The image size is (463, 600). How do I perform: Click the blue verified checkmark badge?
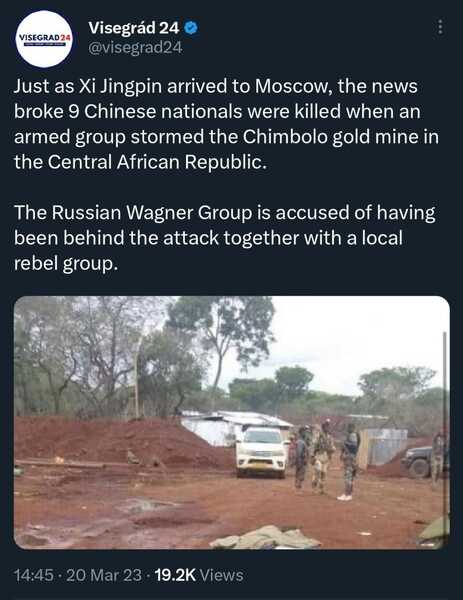(x=191, y=28)
